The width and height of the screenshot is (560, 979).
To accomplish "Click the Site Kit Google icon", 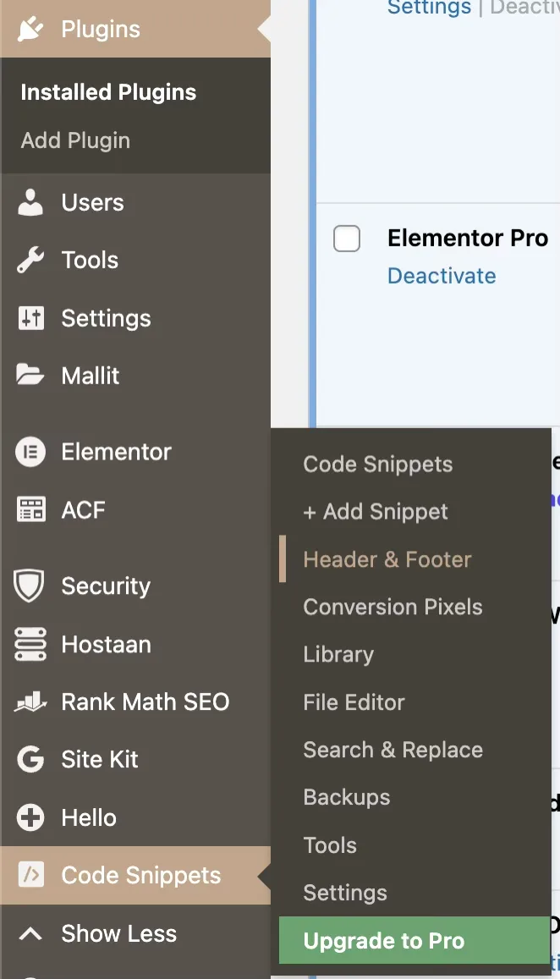I will (30, 759).
